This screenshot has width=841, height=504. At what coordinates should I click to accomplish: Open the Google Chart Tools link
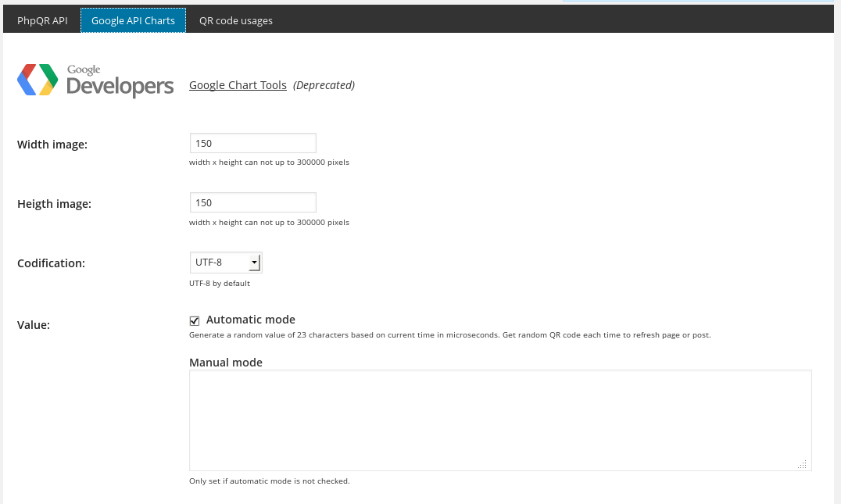238,85
